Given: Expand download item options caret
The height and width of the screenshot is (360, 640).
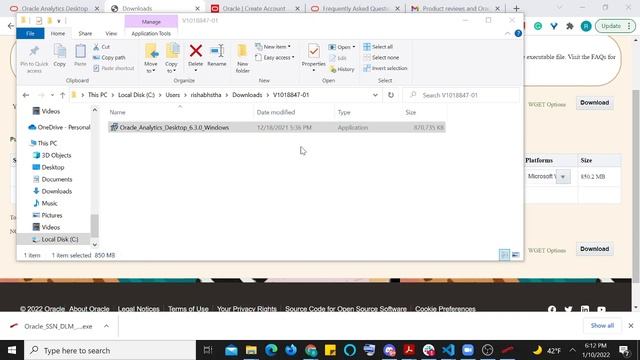Looking at the screenshot, I should tap(107, 326).
